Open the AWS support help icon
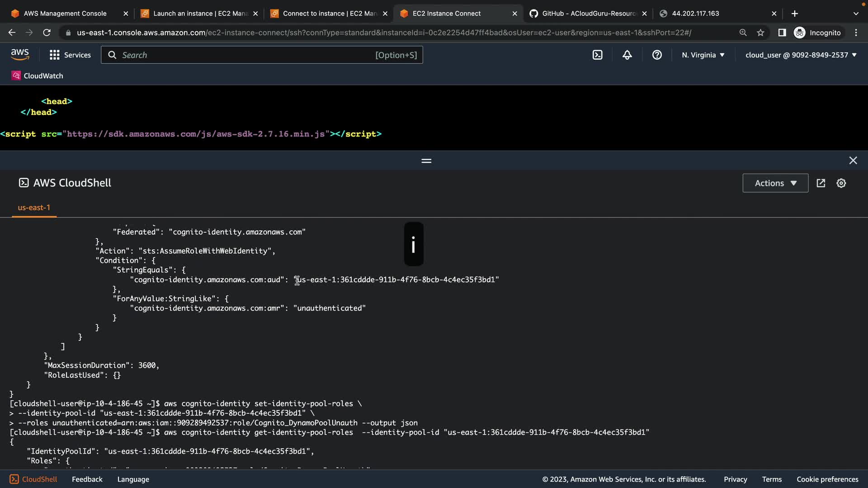 [x=657, y=55]
